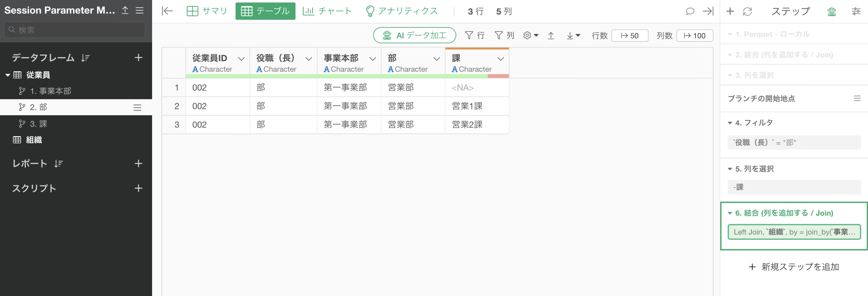Screen dimensions: 868x296
Task: Open the 従業員ID column dropdown menu
Action: 241,59
